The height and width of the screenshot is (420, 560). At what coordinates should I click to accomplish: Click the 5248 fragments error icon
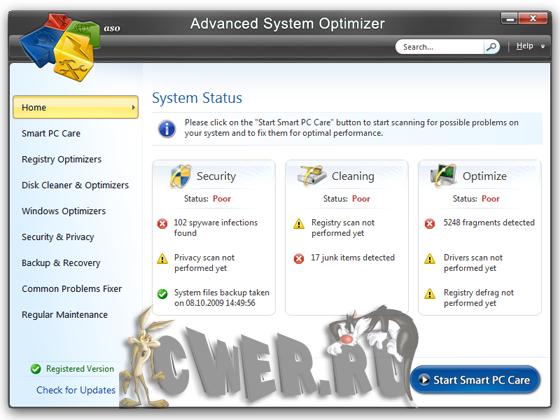point(430,224)
